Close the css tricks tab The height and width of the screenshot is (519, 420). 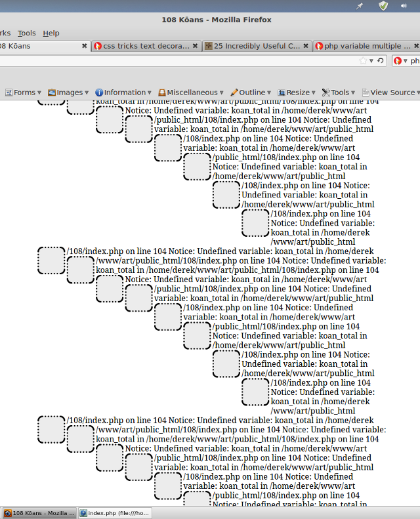click(196, 46)
